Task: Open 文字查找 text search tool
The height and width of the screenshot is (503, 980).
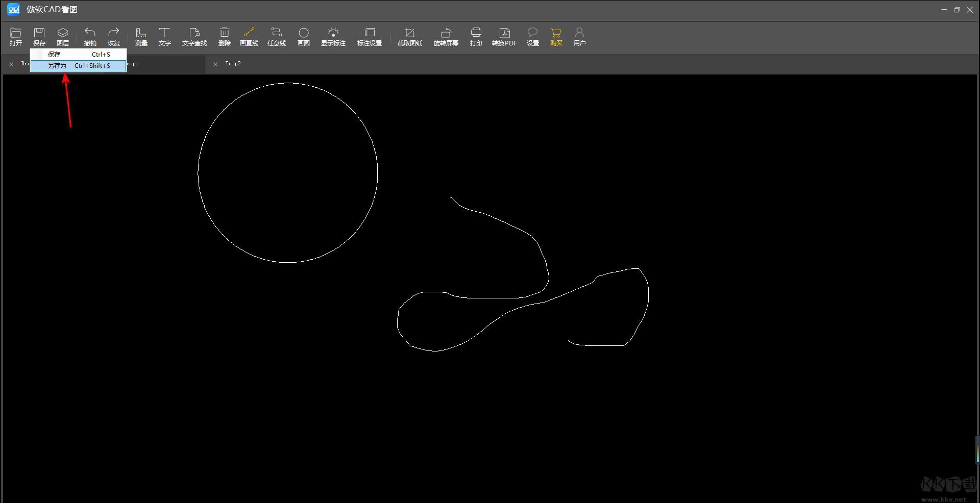Action: pyautogui.click(x=194, y=37)
